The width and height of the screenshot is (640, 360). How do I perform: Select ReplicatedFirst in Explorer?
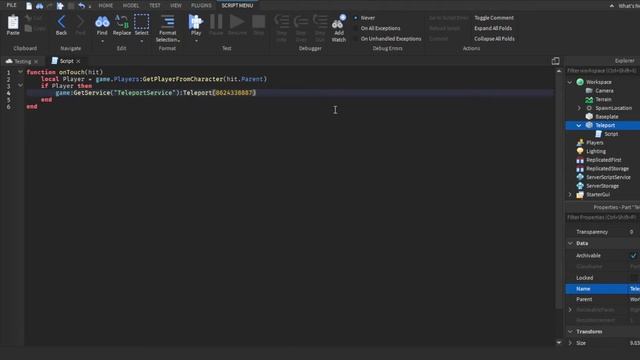click(603, 160)
